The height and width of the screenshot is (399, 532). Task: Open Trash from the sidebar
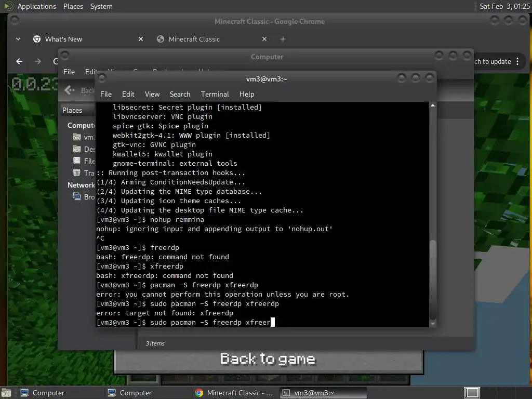(x=84, y=172)
